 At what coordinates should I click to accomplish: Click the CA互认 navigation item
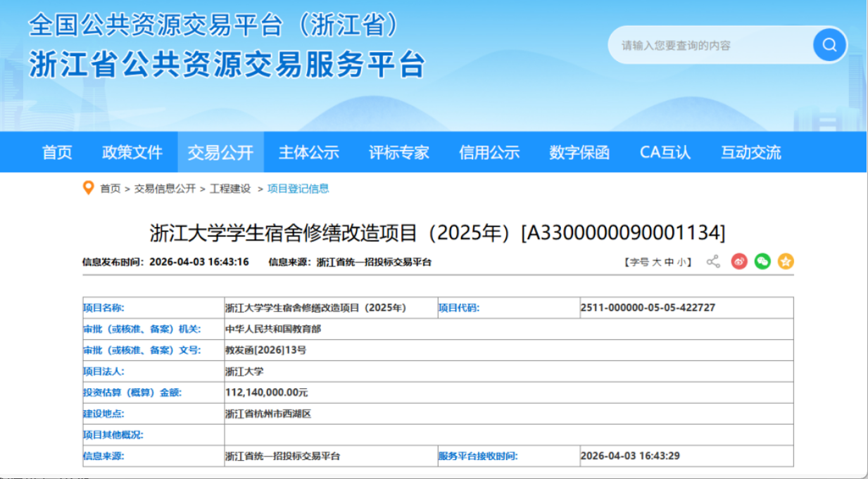(665, 153)
